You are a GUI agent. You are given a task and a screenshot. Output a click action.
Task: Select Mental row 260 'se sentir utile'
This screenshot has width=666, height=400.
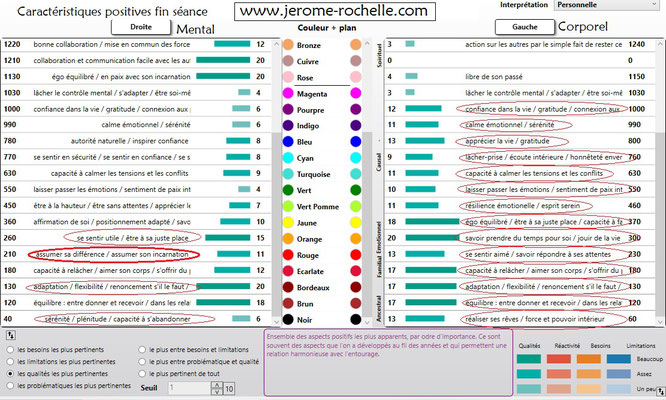point(136,238)
